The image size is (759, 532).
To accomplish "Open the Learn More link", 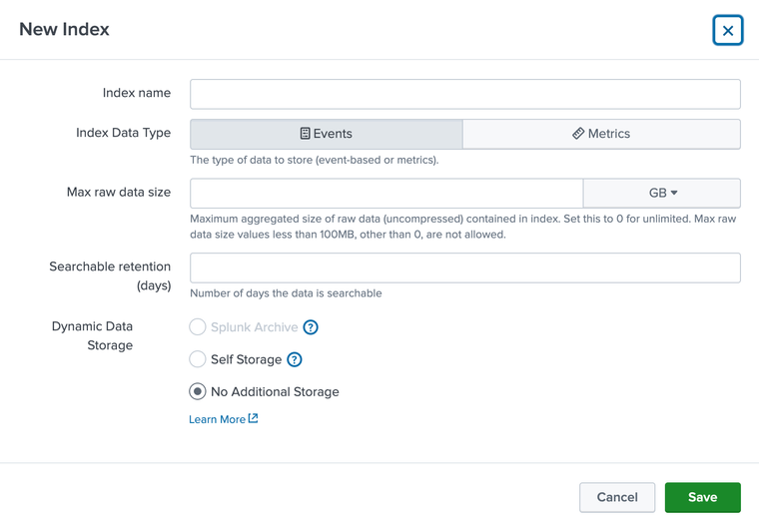I will 217,419.
